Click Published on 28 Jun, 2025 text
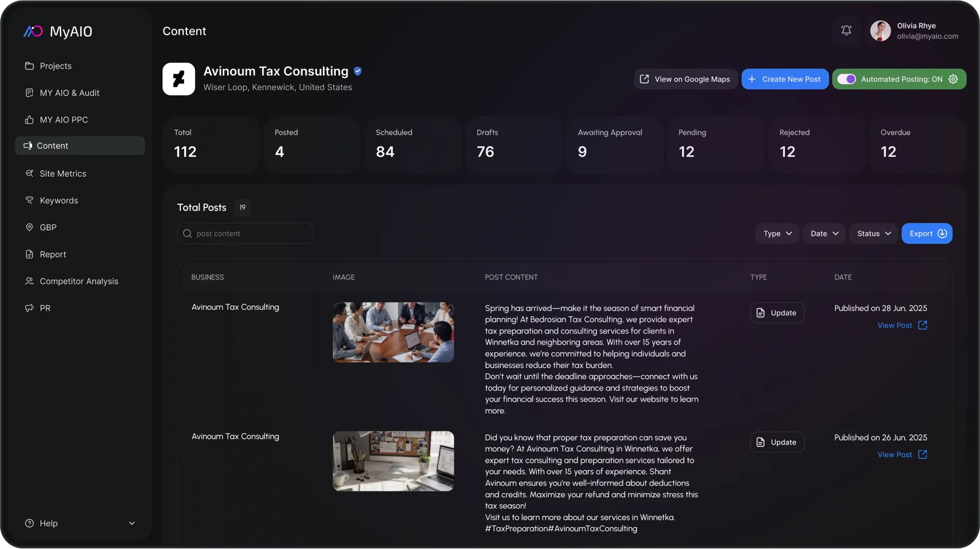 tap(880, 308)
